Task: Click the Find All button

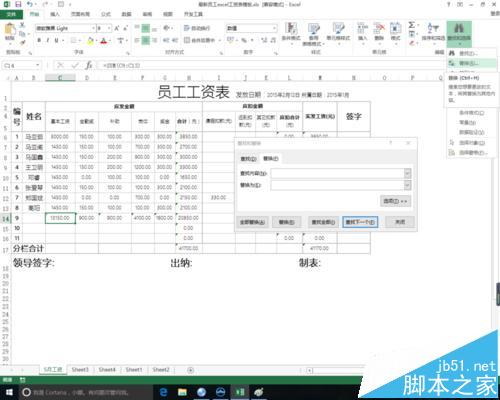Action: tap(323, 222)
